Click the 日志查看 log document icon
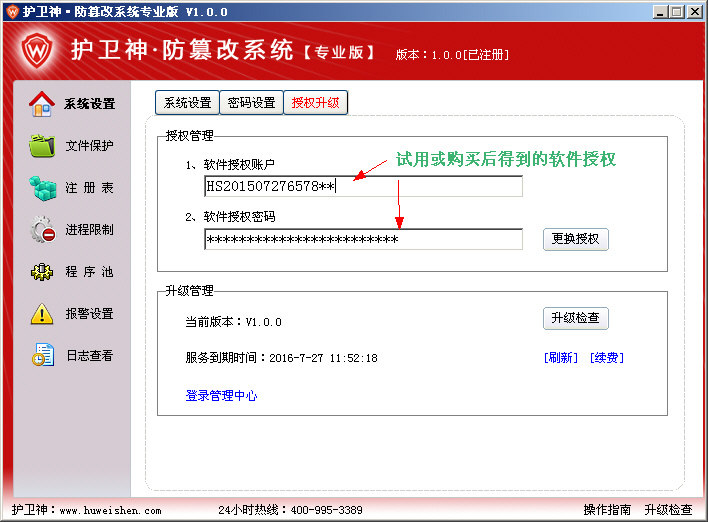The height and width of the screenshot is (522, 708). click(42, 356)
